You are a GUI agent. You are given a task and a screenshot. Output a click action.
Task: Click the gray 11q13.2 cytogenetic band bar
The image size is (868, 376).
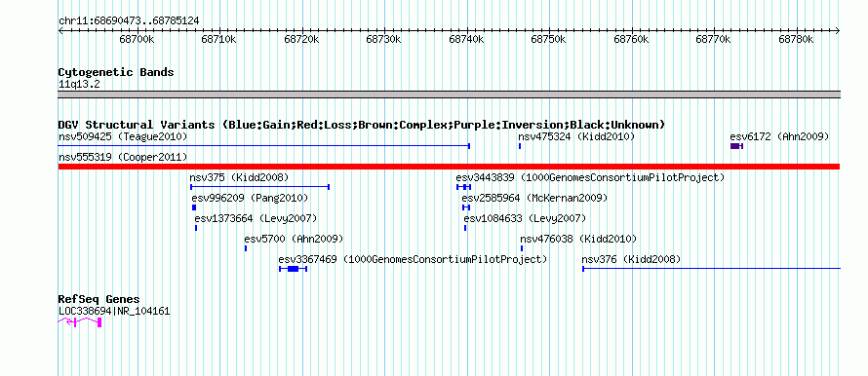(449, 94)
